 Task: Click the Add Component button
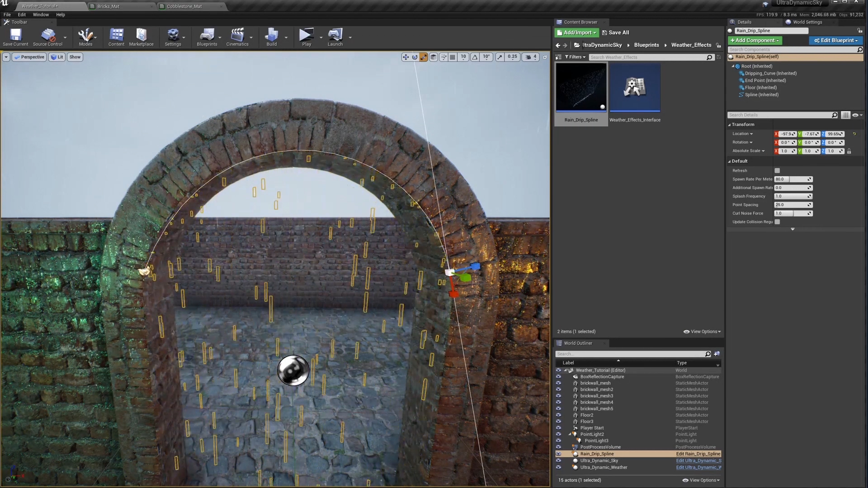tap(755, 41)
